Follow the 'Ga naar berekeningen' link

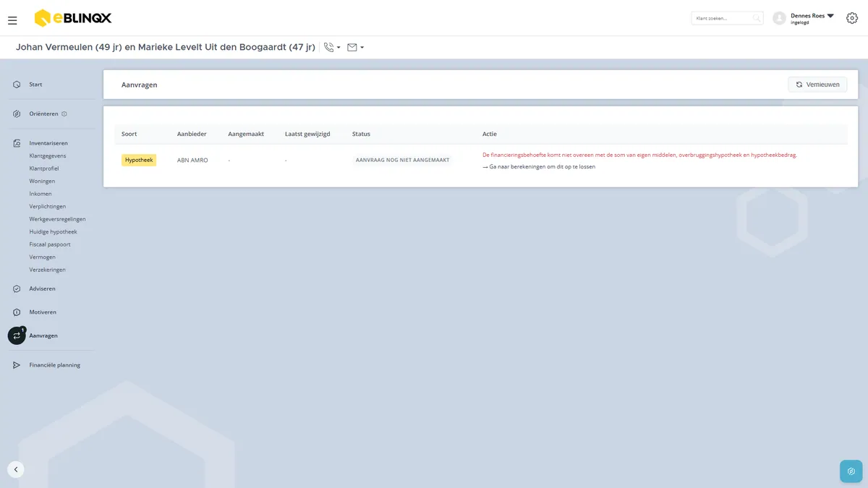click(x=539, y=167)
